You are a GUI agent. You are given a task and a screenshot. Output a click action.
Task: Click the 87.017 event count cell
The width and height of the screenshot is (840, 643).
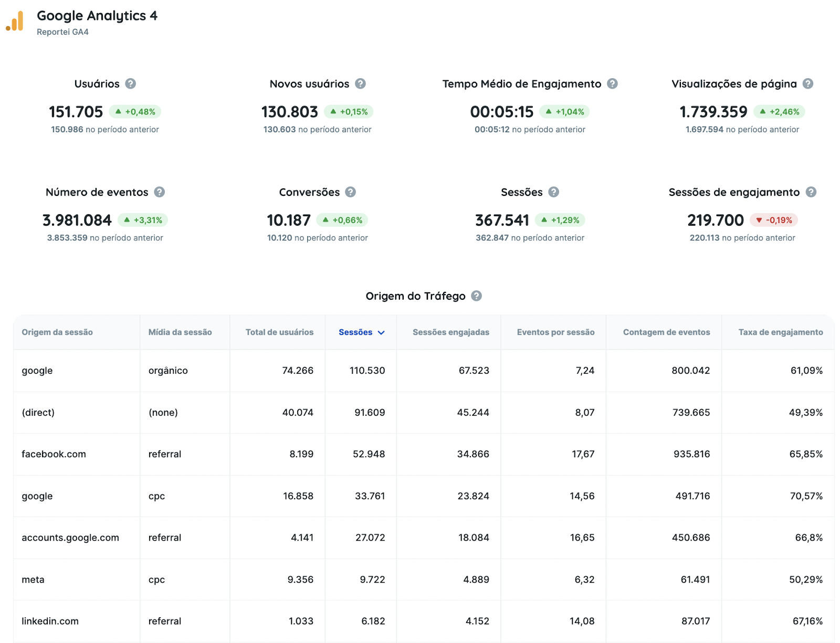696,621
